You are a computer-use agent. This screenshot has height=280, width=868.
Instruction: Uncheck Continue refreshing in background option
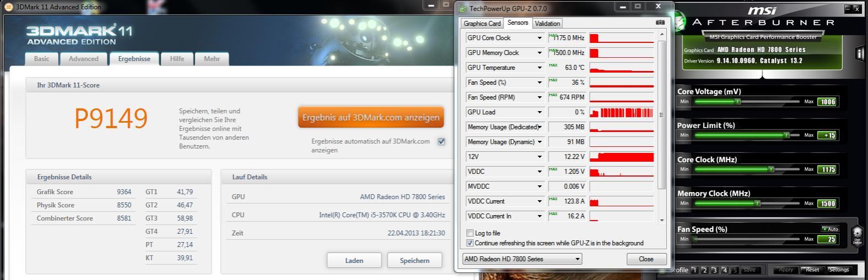470,243
